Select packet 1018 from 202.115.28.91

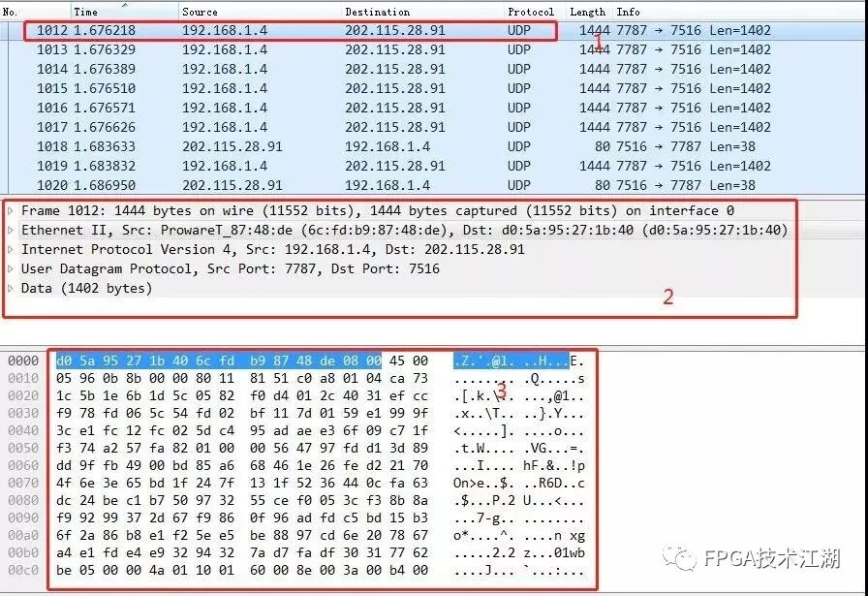(434, 146)
